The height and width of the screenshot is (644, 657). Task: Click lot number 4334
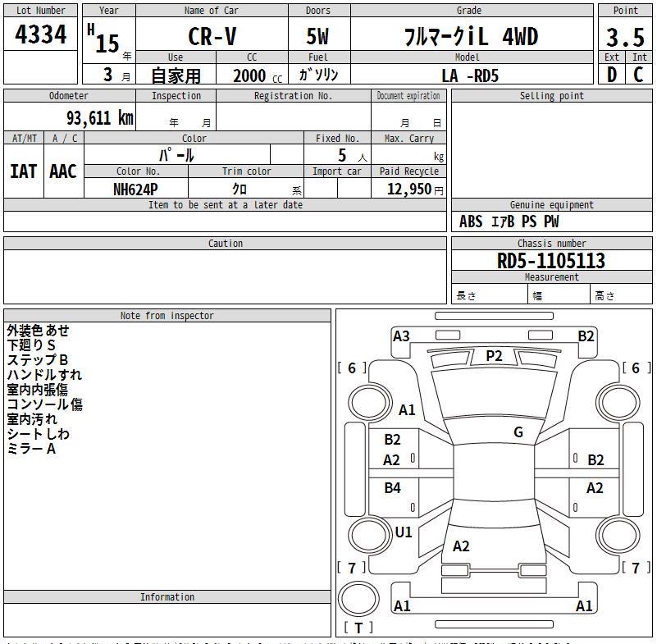(41, 36)
